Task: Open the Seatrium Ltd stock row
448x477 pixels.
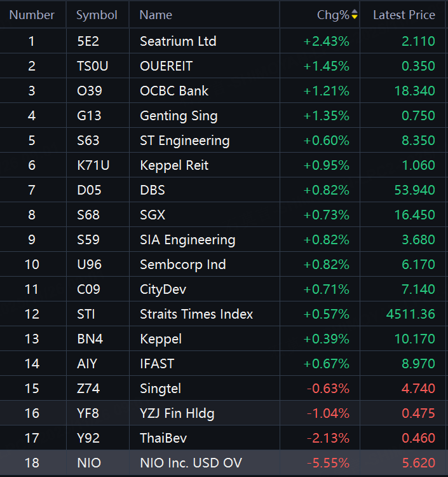Action: coord(178,41)
